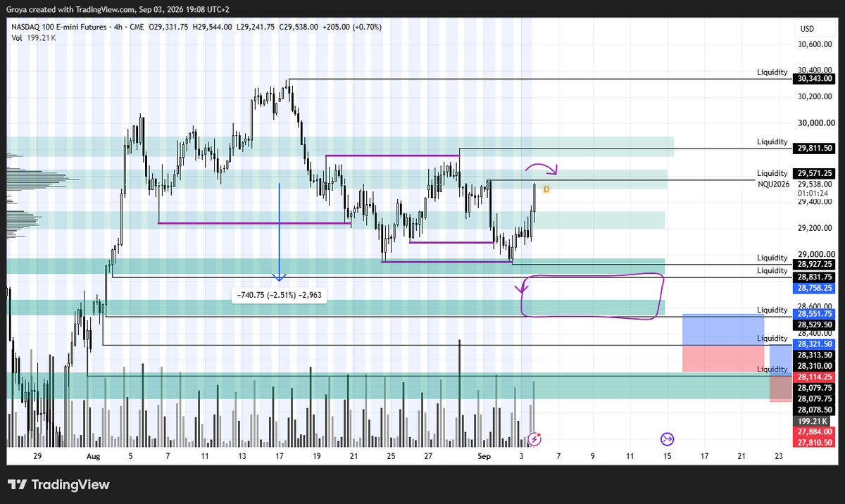This screenshot has height=504, width=845.
Task: Click the 28,310.00 price label
Action: (x=815, y=366)
